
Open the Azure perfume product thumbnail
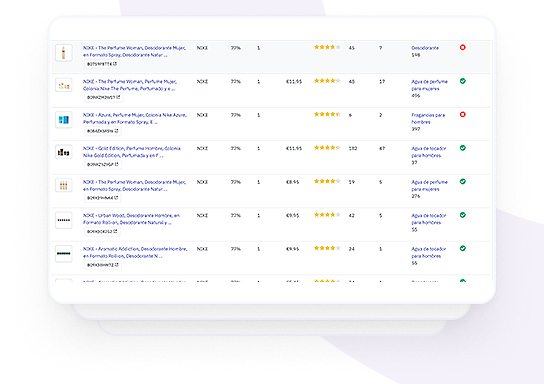pos(64,120)
